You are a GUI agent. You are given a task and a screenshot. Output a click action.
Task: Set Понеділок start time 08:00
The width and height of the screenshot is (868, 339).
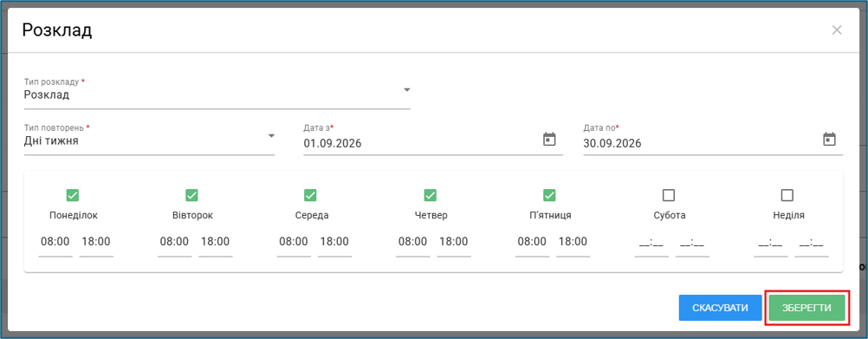(x=55, y=242)
